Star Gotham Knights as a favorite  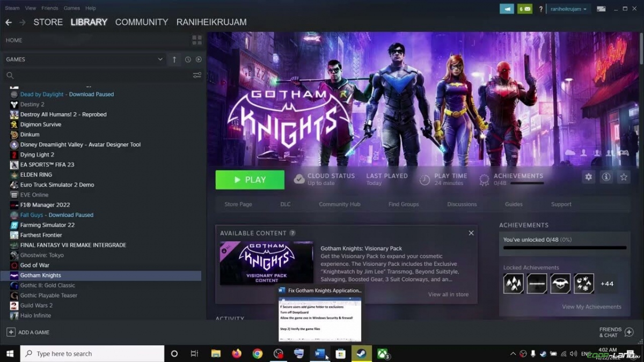point(624,177)
